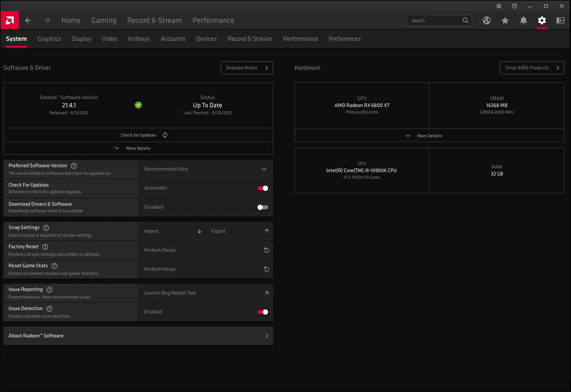
Task: Click the RAM 32 GB tile
Action: pos(497,170)
